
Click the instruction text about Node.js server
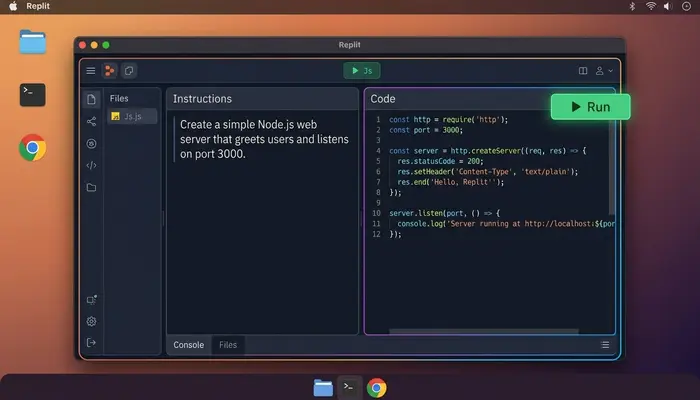[x=264, y=139]
